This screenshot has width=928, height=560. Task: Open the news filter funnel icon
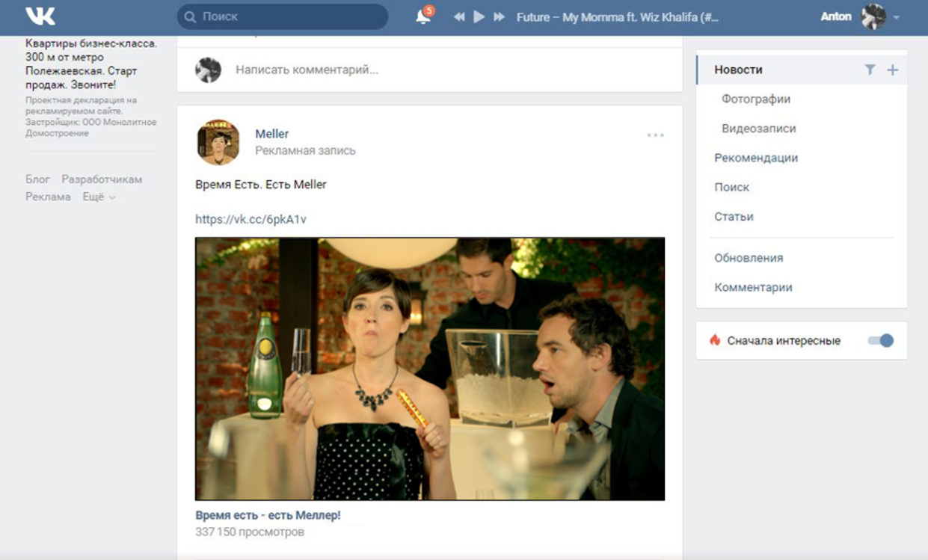point(870,70)
